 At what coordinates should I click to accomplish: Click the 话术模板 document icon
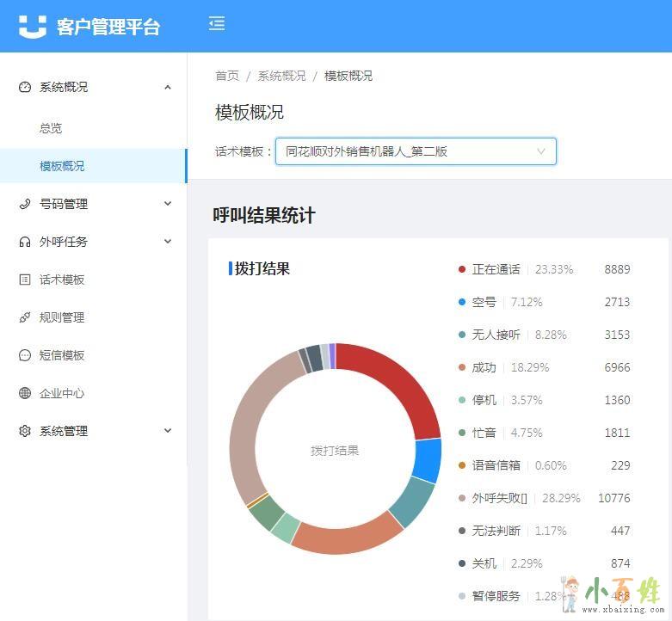coord(25,280)
